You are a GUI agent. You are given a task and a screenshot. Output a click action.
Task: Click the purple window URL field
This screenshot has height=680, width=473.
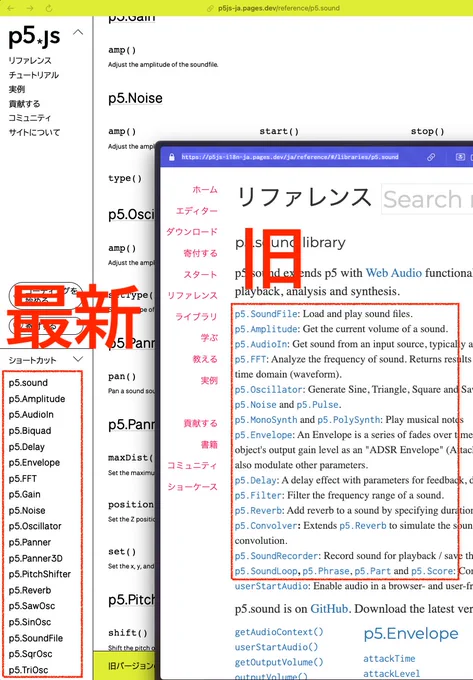[290, 157]
